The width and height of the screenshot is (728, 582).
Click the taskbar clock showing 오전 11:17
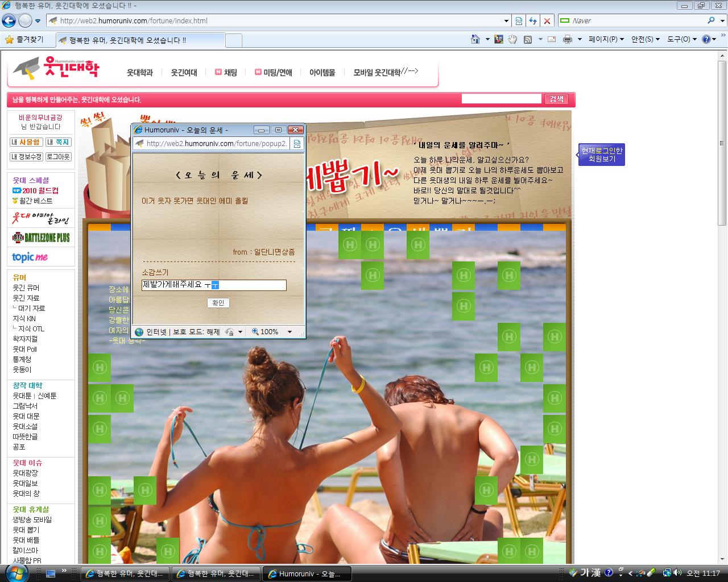point(704,573)
